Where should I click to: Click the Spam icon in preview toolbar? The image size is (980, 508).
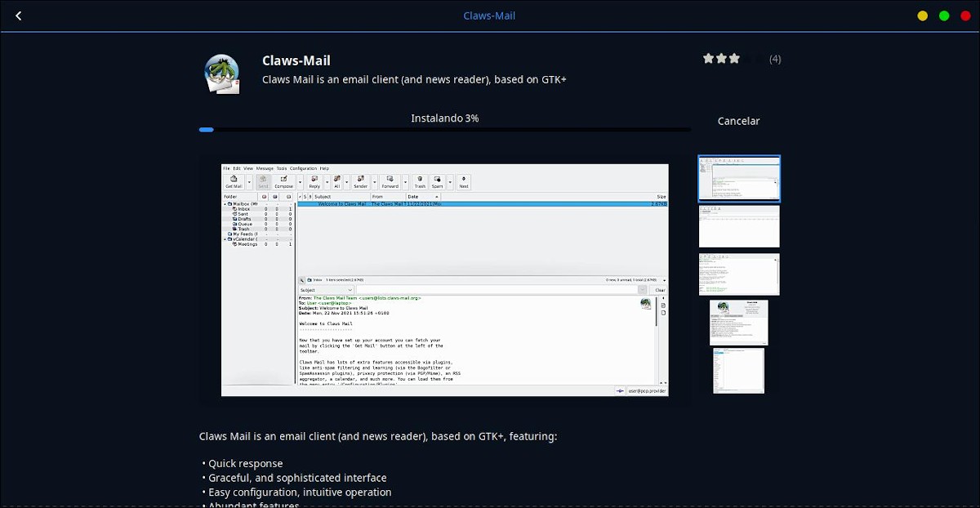[438, 180]
